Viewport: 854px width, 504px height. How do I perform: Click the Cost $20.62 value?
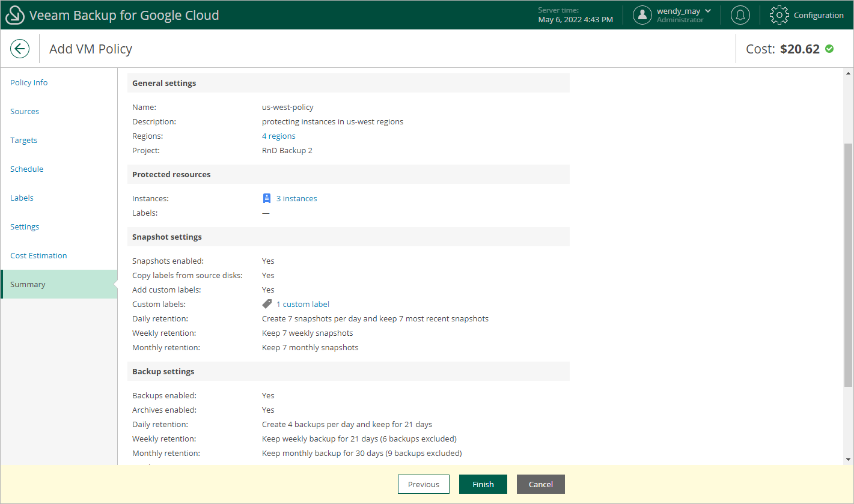800,49
